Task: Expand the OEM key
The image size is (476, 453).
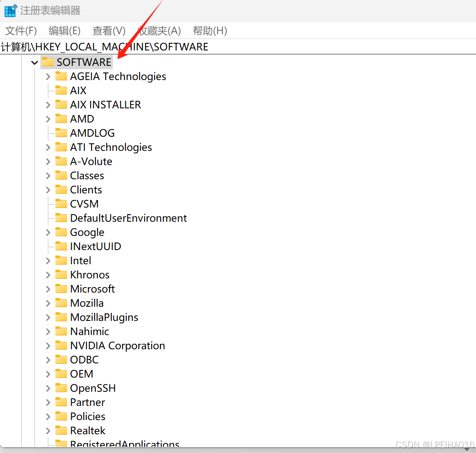Action: click(48, 374)
